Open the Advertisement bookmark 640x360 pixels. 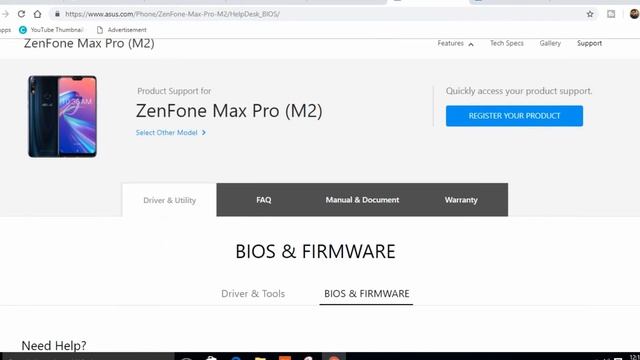pyautogui.click(x=121, y=30)
